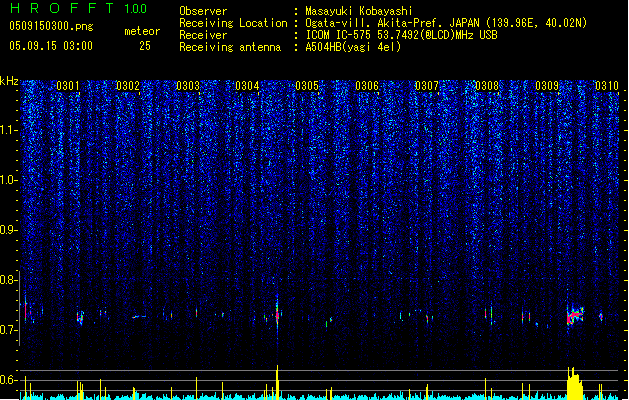Click the kHz axis unit label
The image size is (629, 400).
coord(9,81)
